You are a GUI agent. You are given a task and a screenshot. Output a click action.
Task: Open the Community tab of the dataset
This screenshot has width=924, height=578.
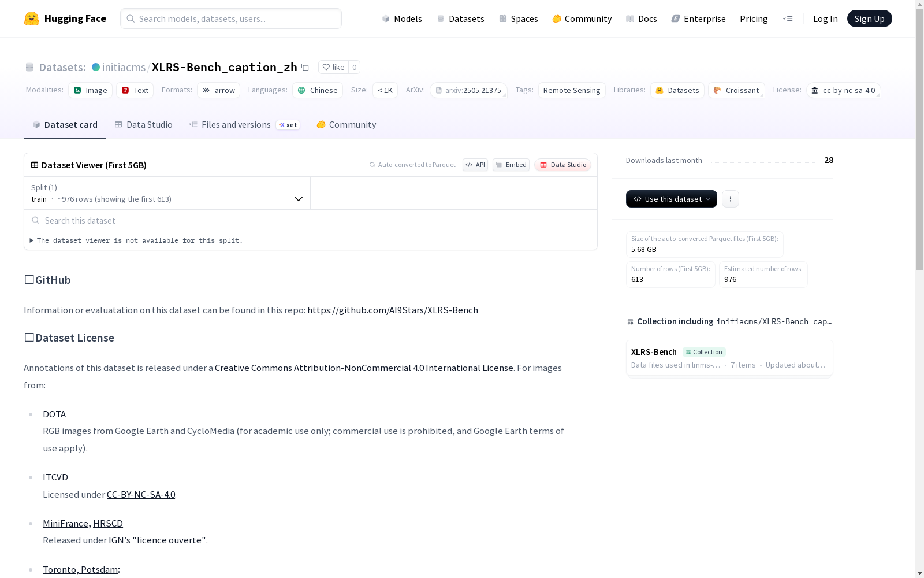tap(346, 125)
